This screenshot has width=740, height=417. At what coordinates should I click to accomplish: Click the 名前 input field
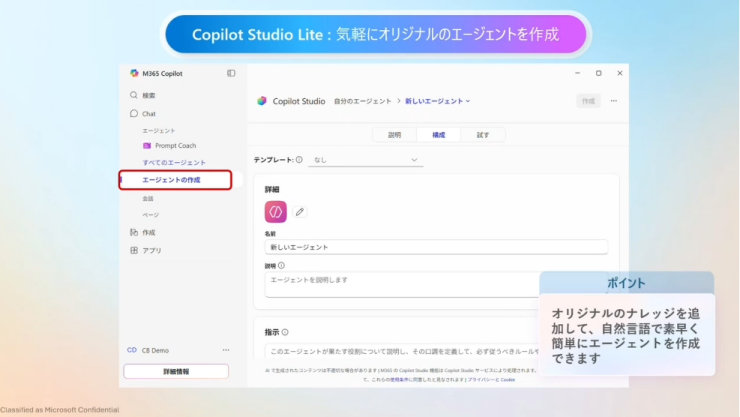point(436,247)
